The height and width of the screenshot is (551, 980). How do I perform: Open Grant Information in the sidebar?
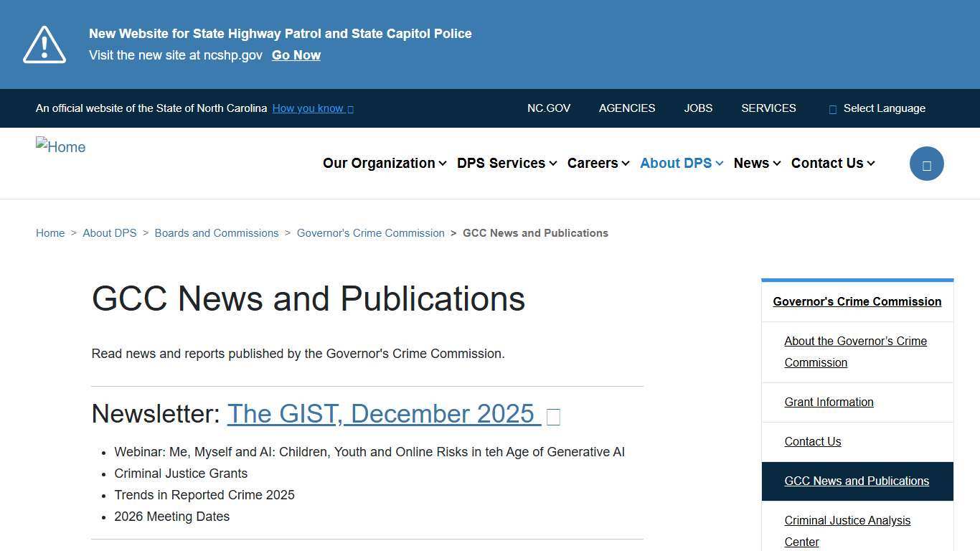[x=829, y=402]
